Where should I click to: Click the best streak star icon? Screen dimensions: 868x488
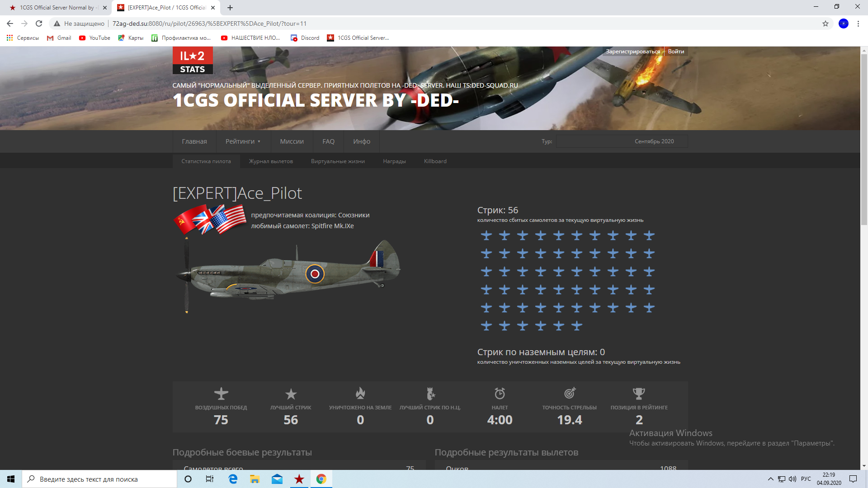pos(291,394)
